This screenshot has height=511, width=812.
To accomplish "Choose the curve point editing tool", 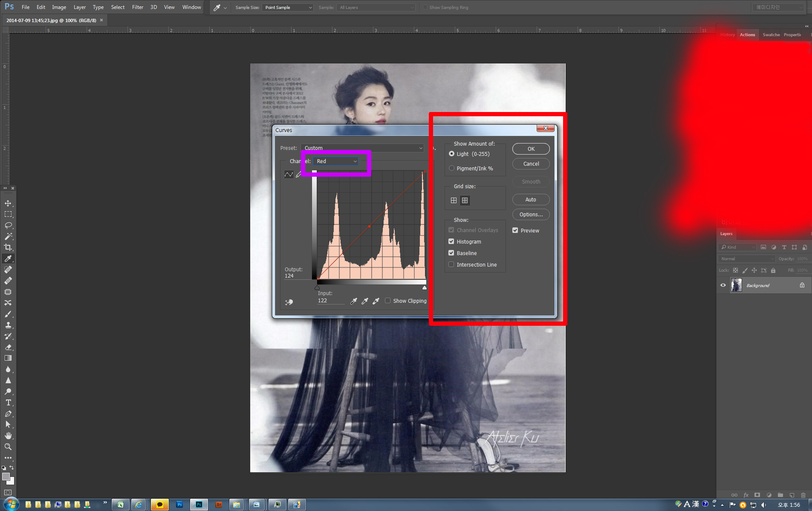I will tap(289, 175).
